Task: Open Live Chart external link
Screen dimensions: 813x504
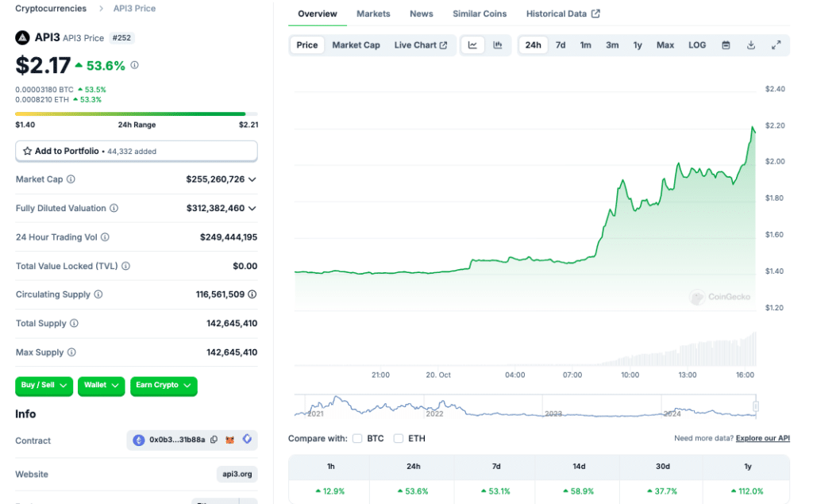Action: click(421, 45)
